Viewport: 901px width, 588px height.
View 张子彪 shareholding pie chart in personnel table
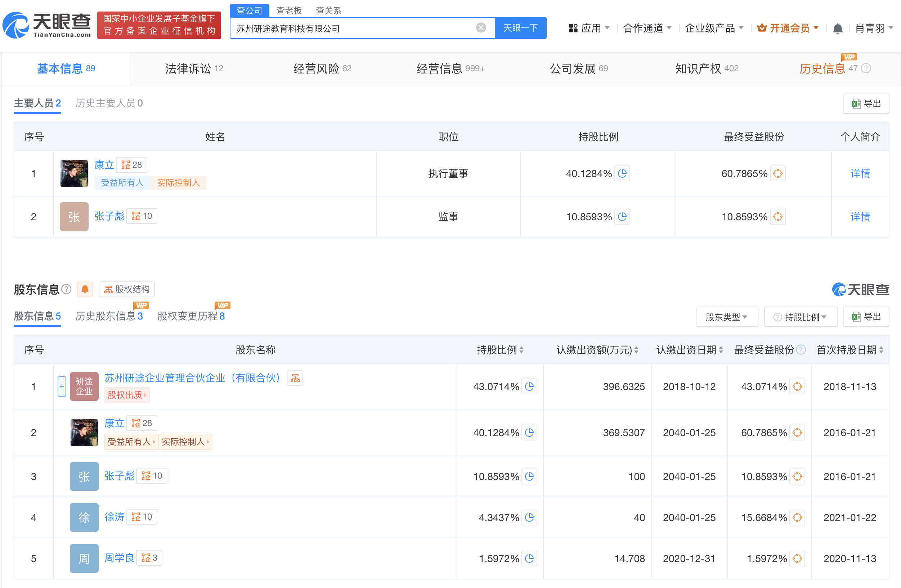622,217
